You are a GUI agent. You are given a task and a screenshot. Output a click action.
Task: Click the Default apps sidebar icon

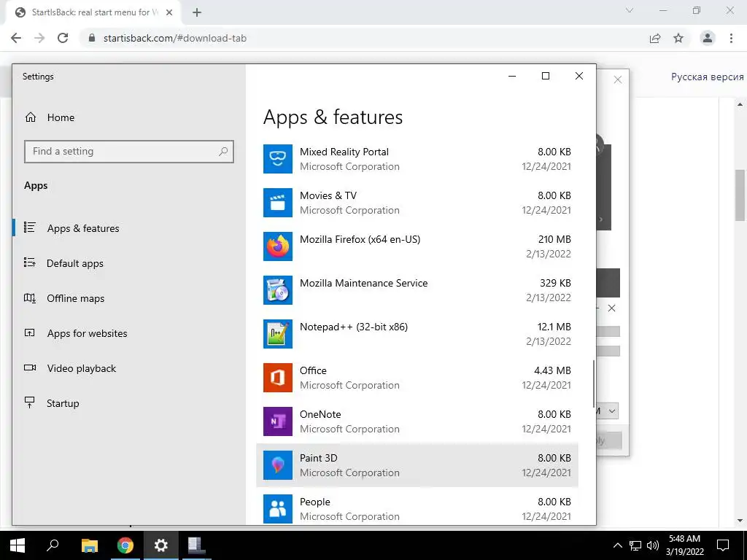pyautogui.click(x=29, y=262)
